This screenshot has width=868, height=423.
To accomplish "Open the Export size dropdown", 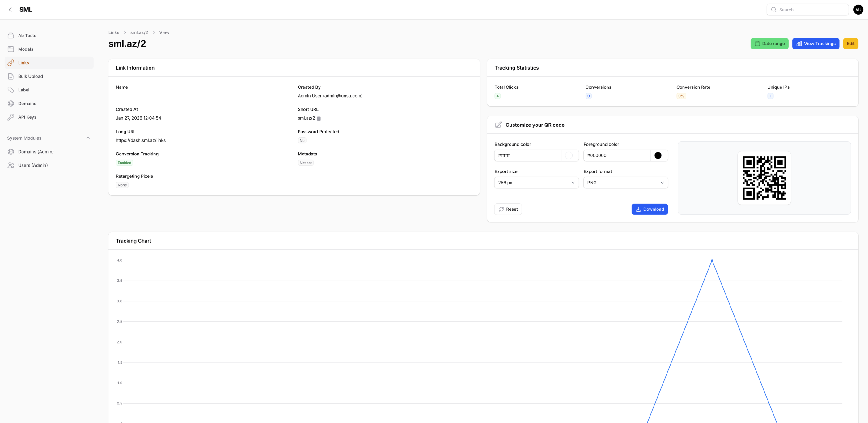I will (536, 183).
